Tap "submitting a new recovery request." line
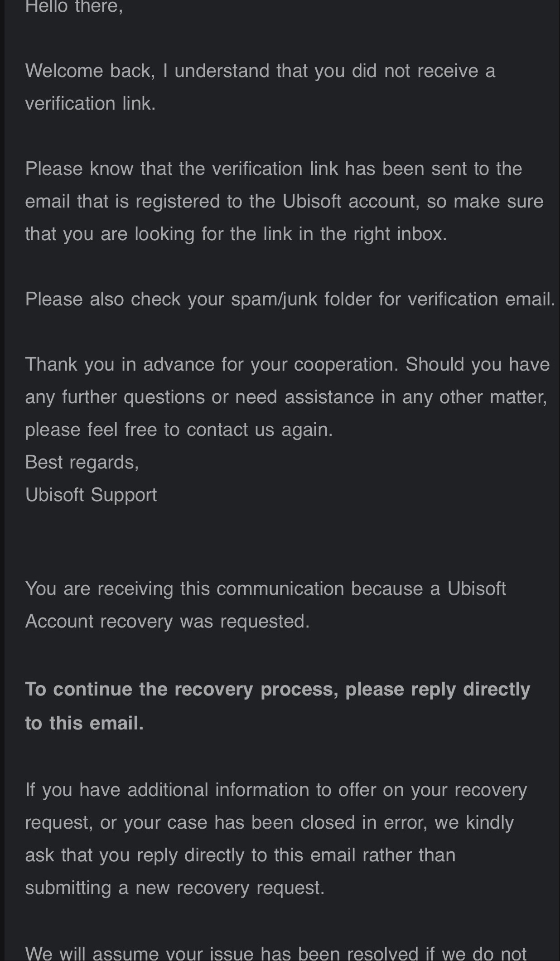 pyautogui.click(x=175, y=888)
